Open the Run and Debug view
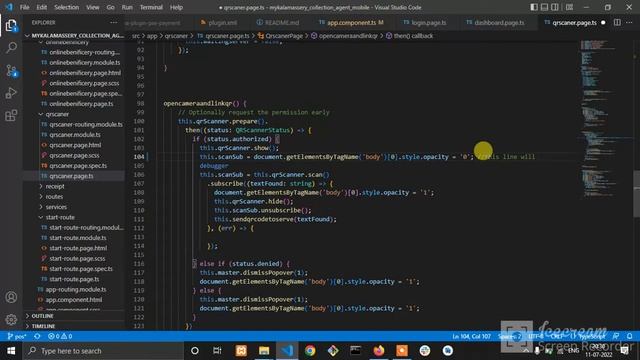Viewport: 640px width, 360px height. pos(11,93)
